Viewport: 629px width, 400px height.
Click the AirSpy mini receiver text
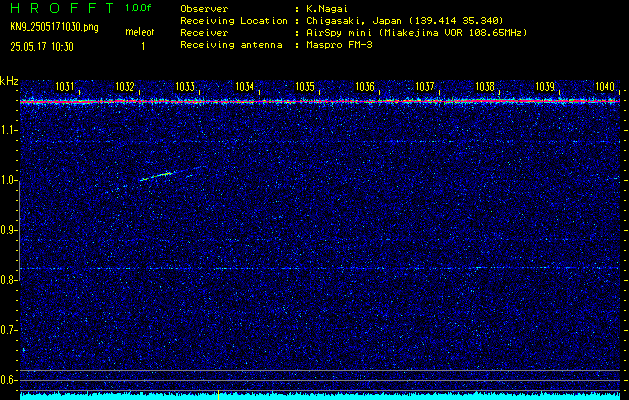pos(417,32)
